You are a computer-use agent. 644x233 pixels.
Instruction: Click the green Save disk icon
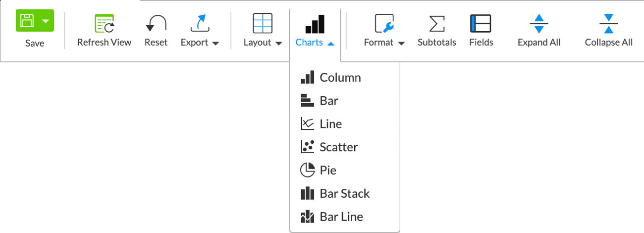pos(27,21)
